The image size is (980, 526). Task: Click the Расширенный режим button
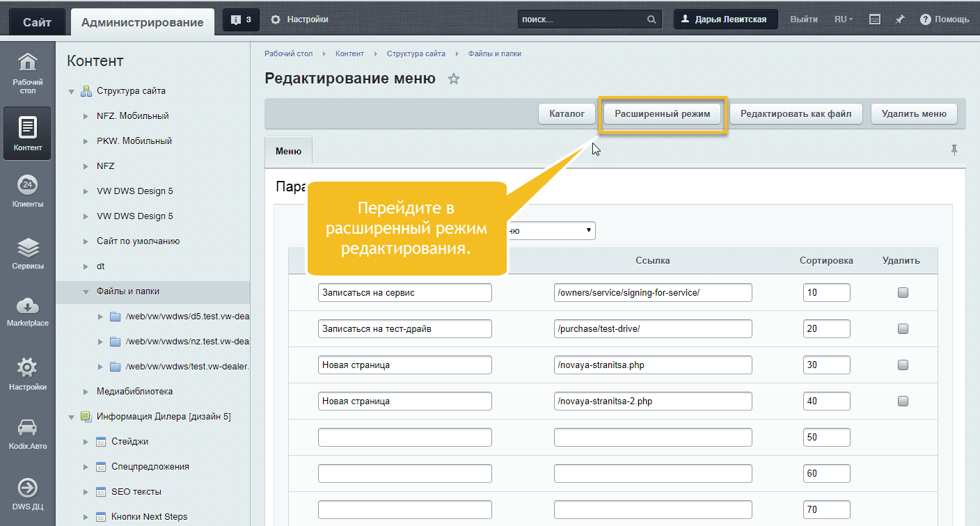tap(663, 114)
